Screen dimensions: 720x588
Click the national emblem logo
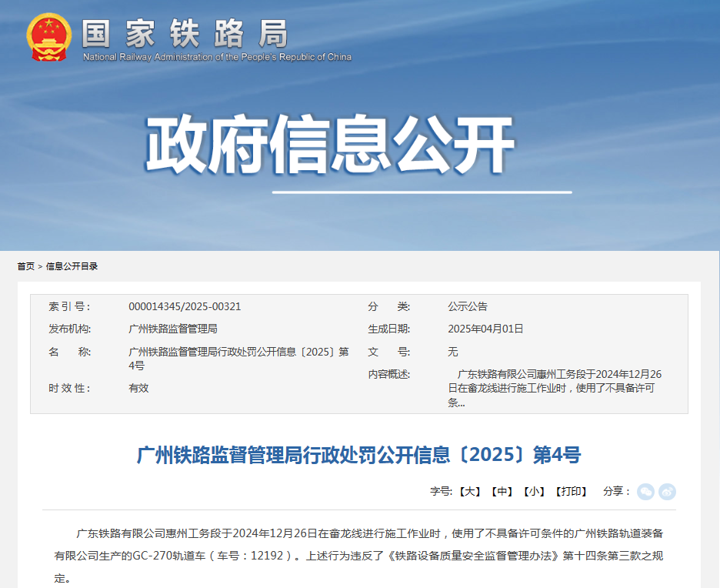click(x=49, y=37)
